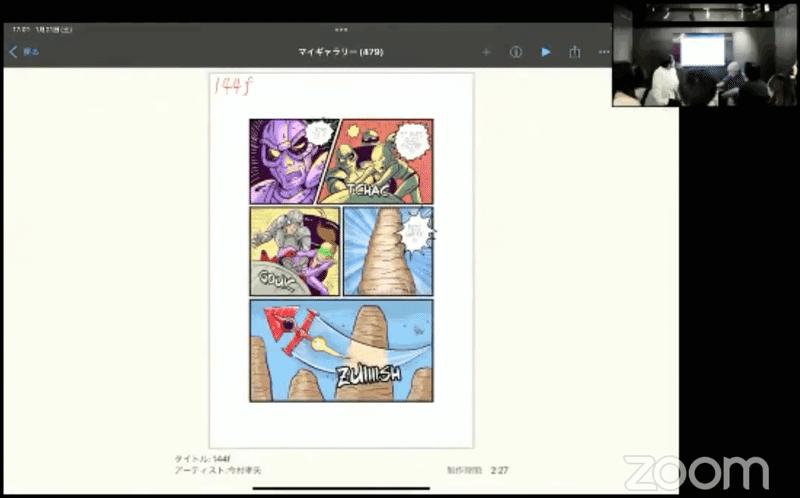This screenshot has height=498, width=800.
Task: Click the status bar time and date
Action: 42,30
